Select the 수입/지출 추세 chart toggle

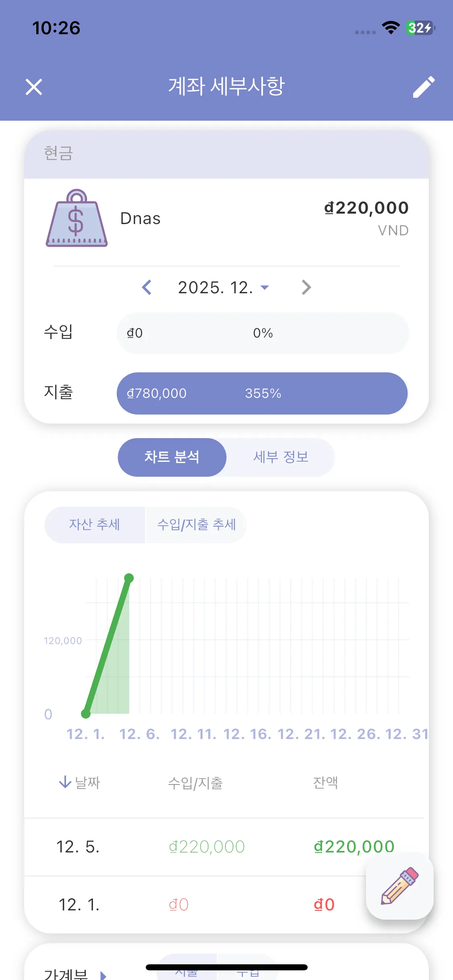coord(196,525)
